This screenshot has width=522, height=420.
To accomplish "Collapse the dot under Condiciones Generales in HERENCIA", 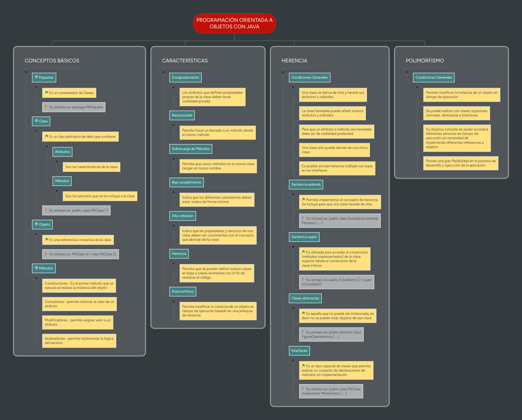I will pyautogui.click(x=293, y=87).
